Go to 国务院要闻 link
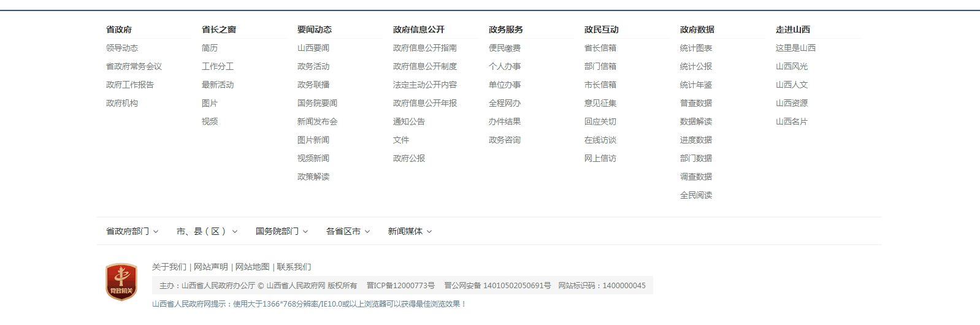The image size is (980, 325). (x=318, y=103)
